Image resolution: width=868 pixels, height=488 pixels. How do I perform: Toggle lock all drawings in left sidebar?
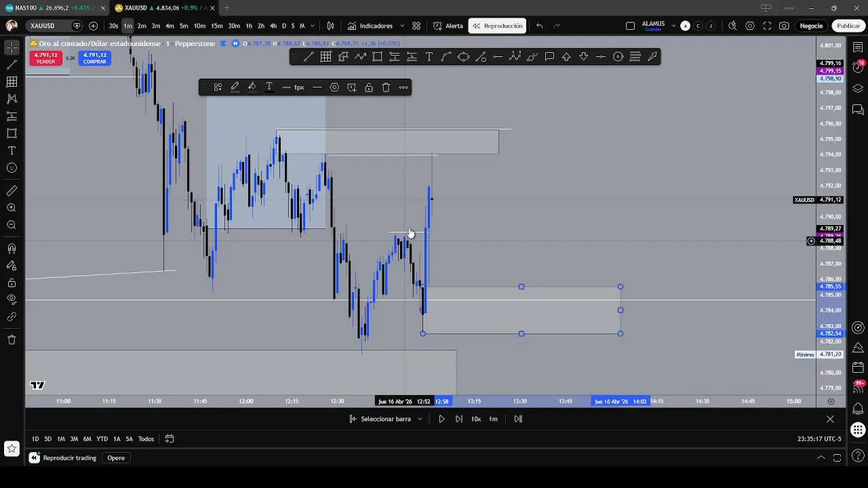coord(12,283)
